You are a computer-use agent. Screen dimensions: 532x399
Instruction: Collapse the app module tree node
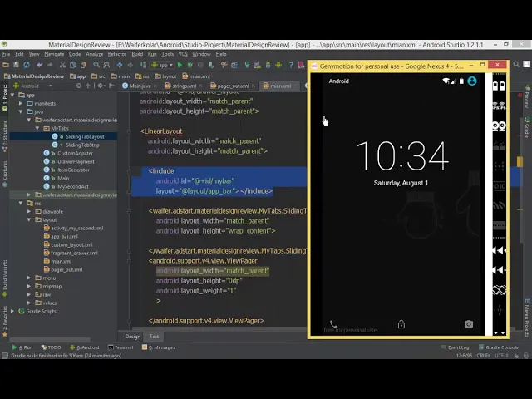click(12, 95)
